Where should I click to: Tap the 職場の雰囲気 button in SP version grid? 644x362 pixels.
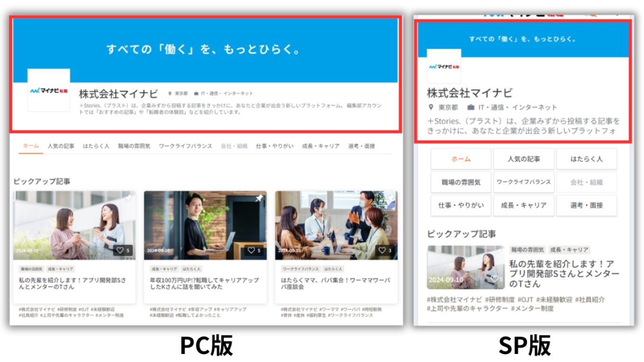point(461,182)
